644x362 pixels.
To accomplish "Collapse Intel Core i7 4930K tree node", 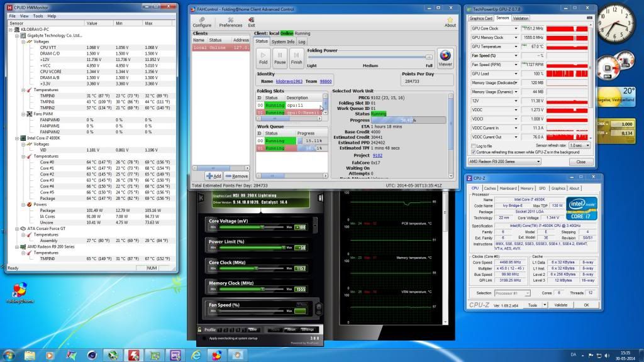I will [17, 138].
